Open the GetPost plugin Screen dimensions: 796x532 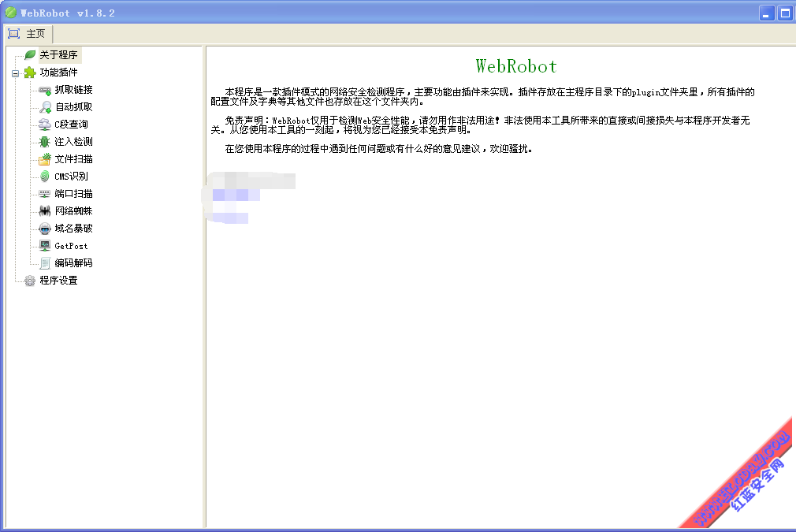(x=71, y=246)
